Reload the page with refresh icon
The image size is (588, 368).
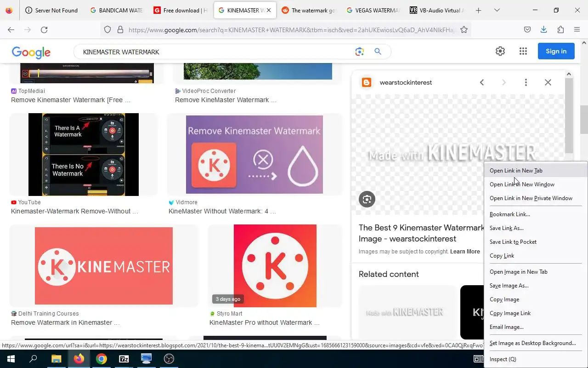(44, 29)
